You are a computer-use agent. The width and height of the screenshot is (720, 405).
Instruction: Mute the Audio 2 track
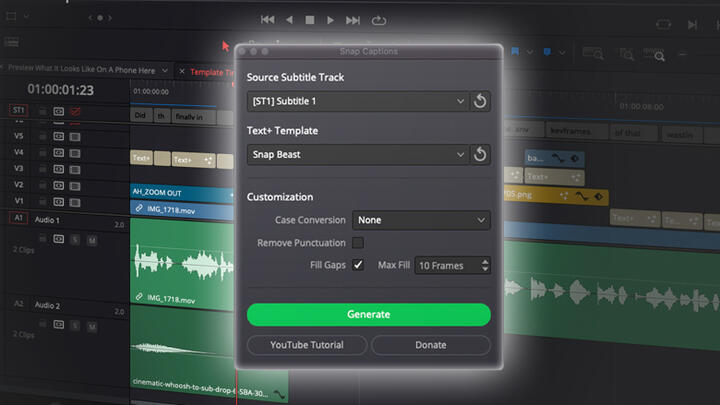pyautogui.click(x=91, y=324)
